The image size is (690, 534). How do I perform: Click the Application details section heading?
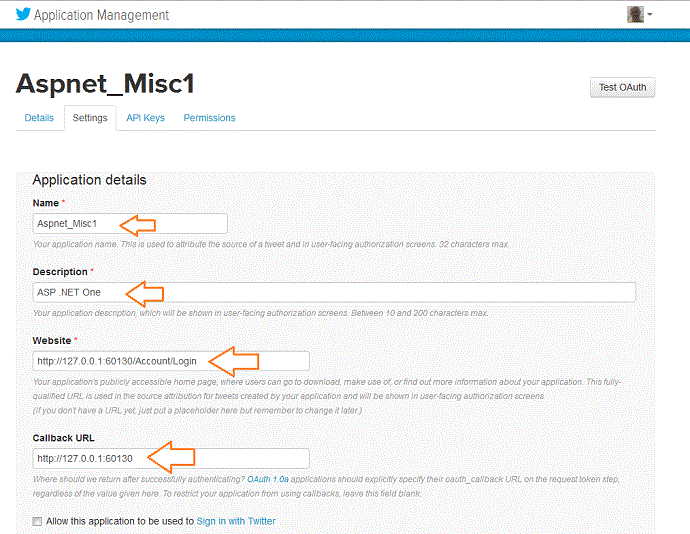(x=89, y=180)
